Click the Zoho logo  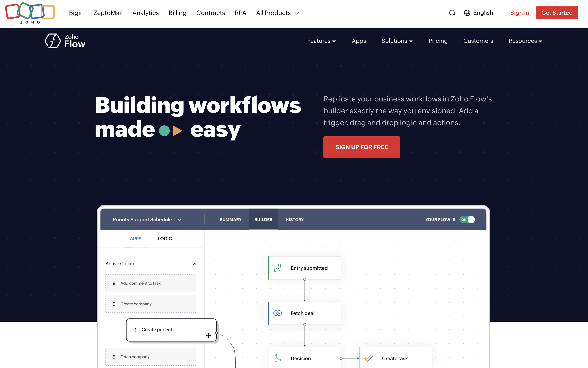pos(30,13)
